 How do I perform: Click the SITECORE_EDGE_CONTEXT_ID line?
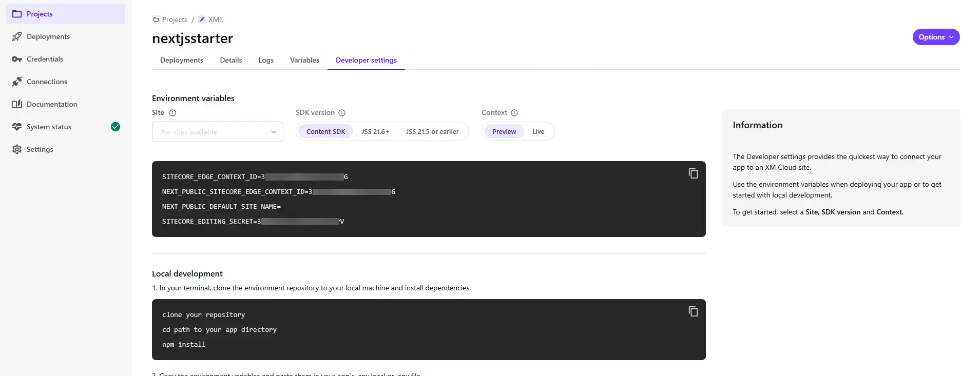255,177
